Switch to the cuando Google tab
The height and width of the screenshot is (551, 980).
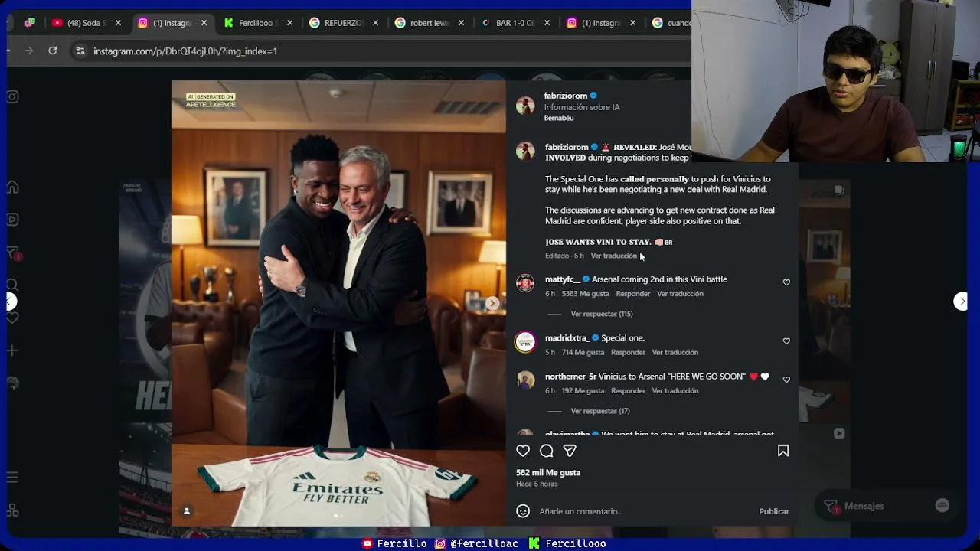click(x=671, y=23)
